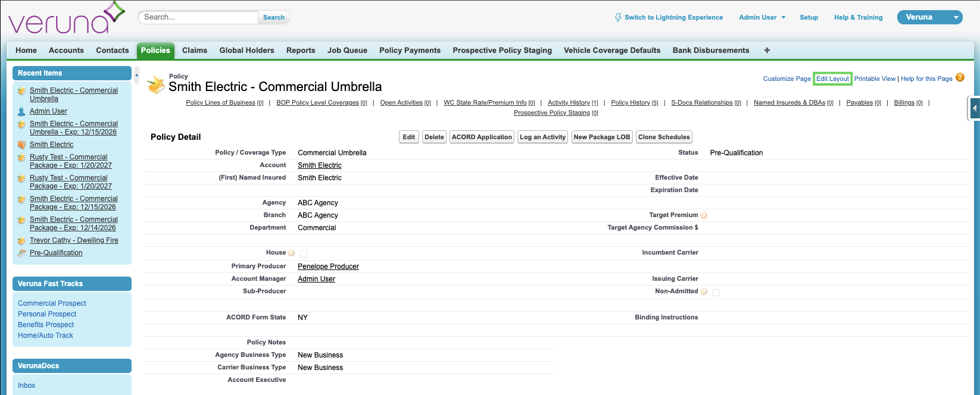
Task: Click the Clone Schedules button
Action: point(664,137)
